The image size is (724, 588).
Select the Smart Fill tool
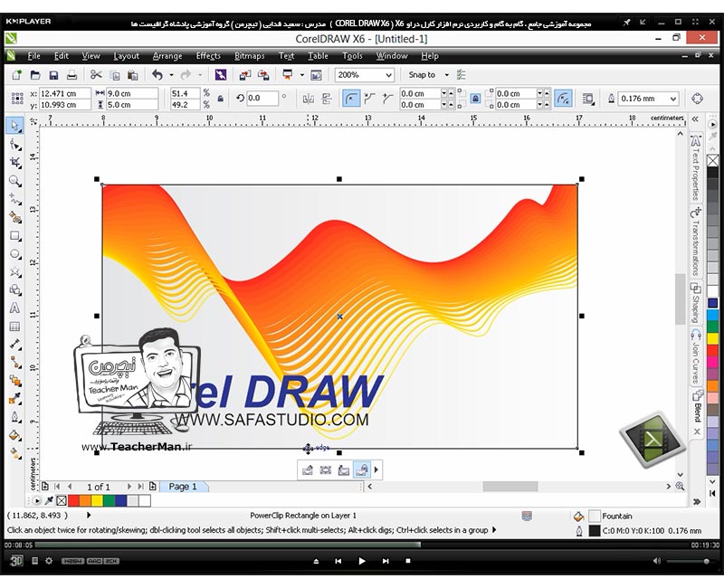point(14,217)
